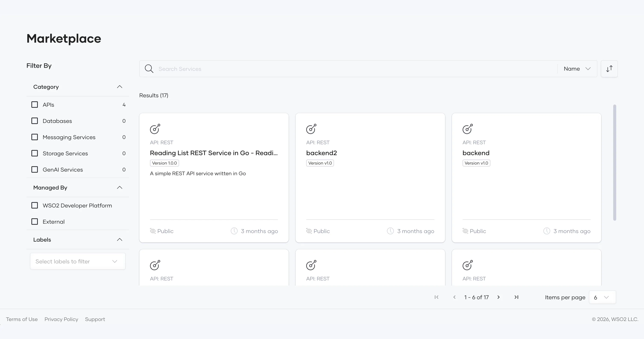Enable the APIs category filter
The width and height of the screenshot is (644, 339).
[34, 104]
